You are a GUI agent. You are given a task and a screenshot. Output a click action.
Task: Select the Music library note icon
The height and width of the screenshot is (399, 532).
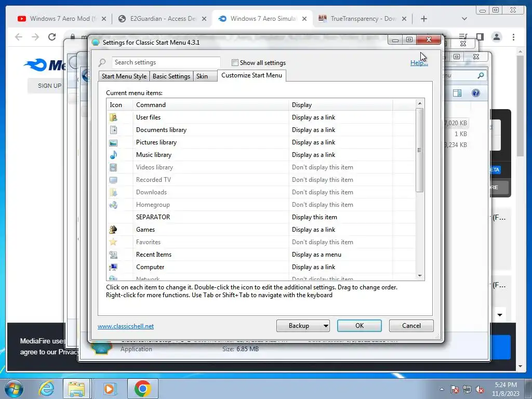(x=113, y=155)
